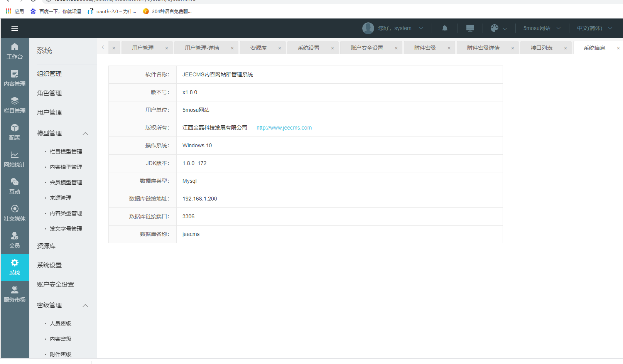
Task: Close the 资源库 tab
Action: [x=280, y=48]
